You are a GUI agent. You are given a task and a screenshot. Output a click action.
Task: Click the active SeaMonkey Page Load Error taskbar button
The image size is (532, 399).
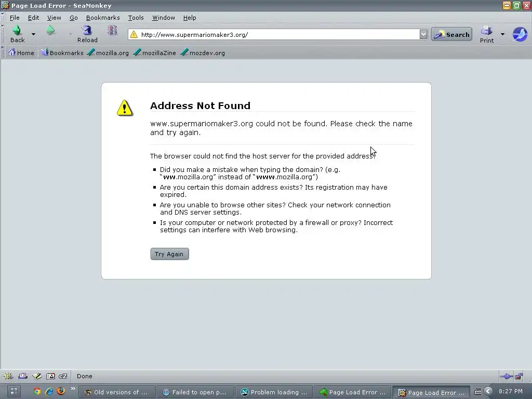pyautogui.click(x=431, y=392)
